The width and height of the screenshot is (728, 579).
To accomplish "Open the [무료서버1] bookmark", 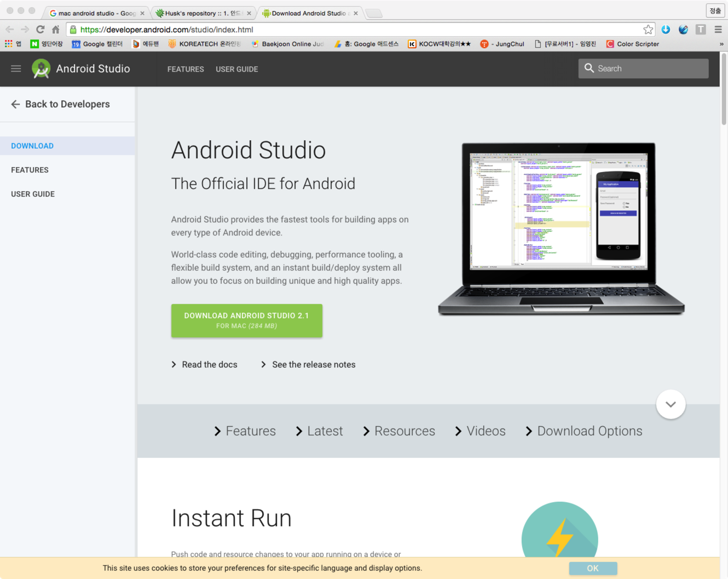I will [565, 44].
